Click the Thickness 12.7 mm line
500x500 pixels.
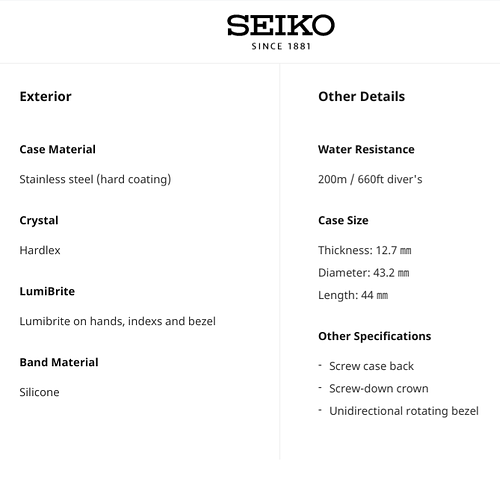tap(365, 250)
